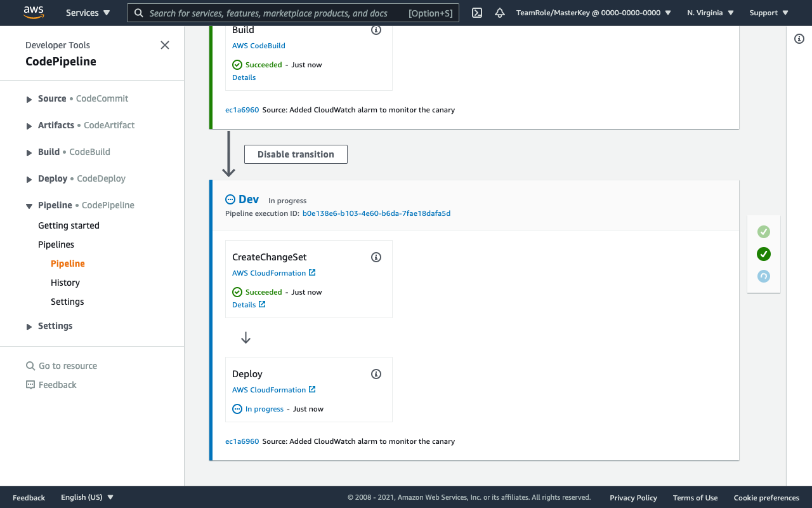Click the AWS services search box

click(x=293, y=13)
